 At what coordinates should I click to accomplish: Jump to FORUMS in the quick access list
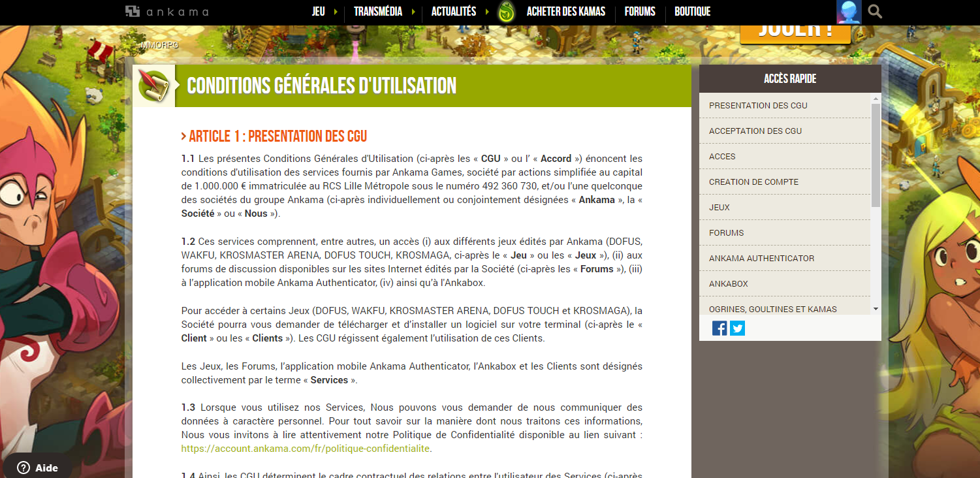click(785, 232)
